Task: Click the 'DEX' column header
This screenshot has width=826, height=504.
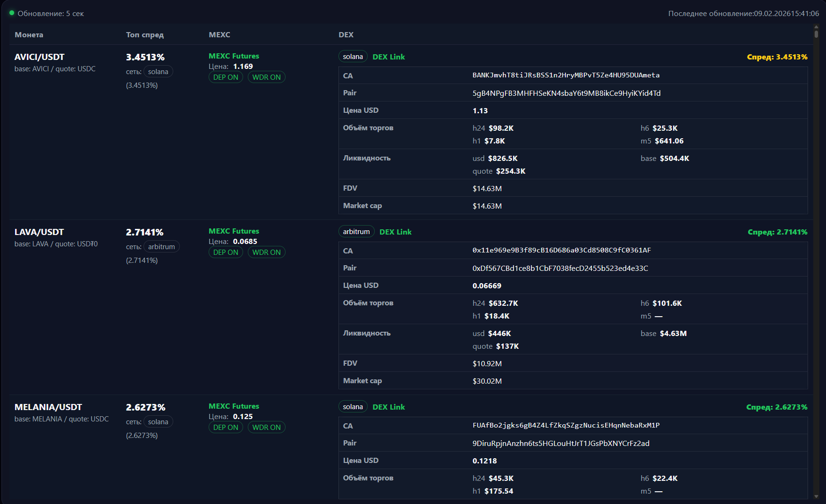Action: click(x=346, y=35)
